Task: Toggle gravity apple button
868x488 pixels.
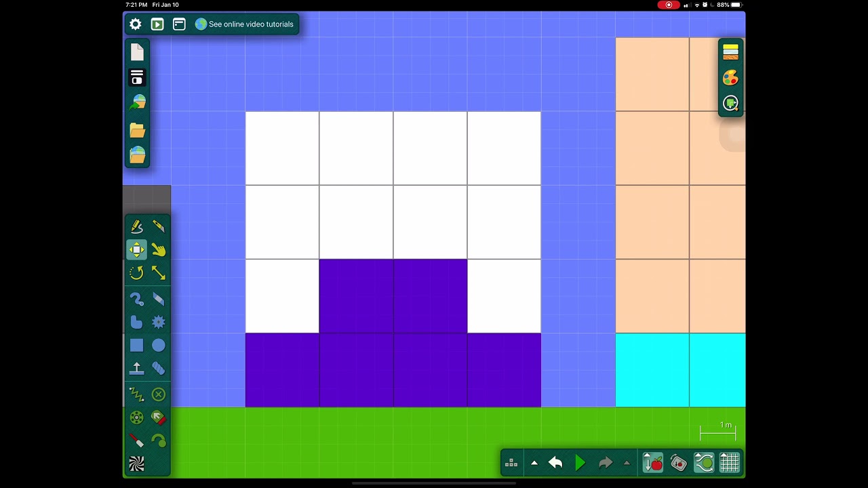Action: tap(653, 463)
